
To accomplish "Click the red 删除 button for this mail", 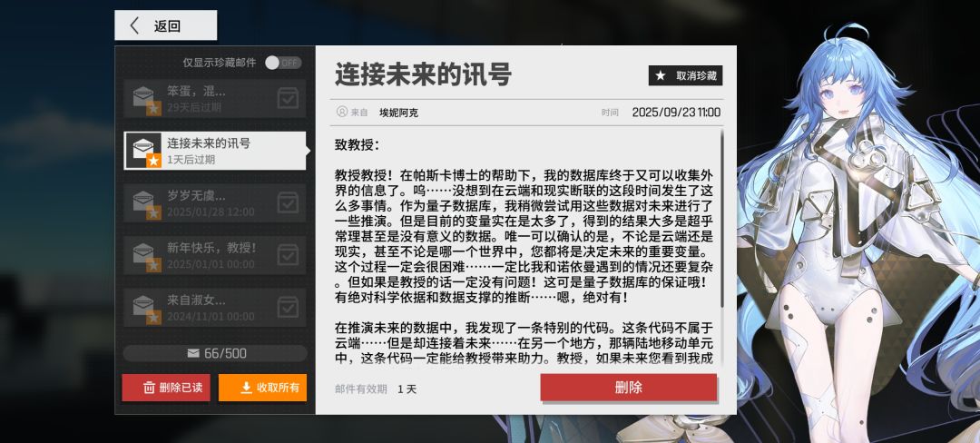I will click(629, 388).
